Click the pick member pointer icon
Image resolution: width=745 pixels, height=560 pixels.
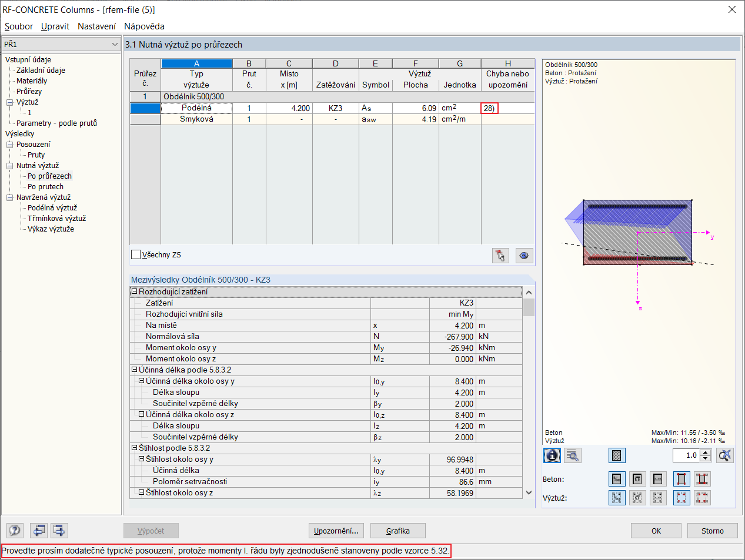pyautogui.click(x=500, y=255)
